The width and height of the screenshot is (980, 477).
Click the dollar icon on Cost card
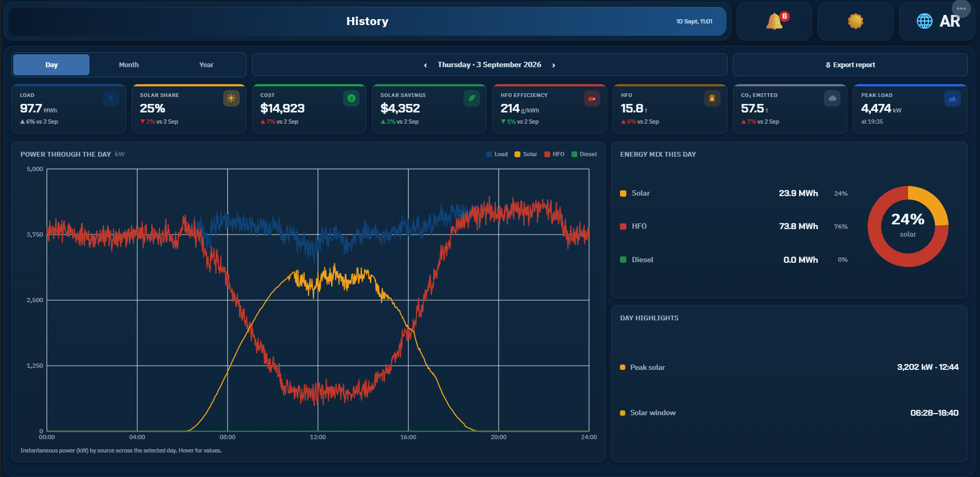[x=352, y=98]
